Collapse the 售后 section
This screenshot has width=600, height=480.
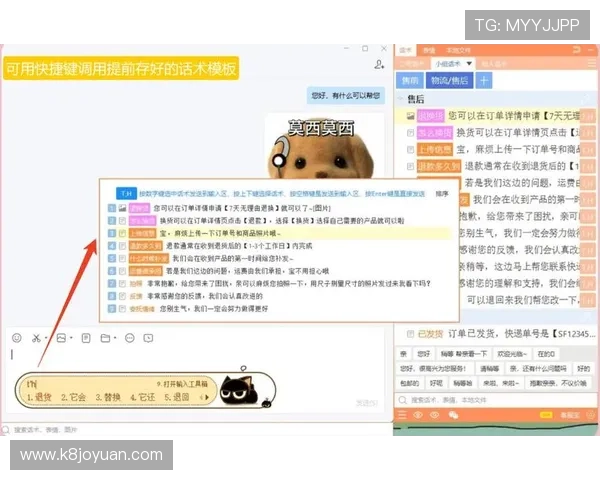[x=400, y=99]
